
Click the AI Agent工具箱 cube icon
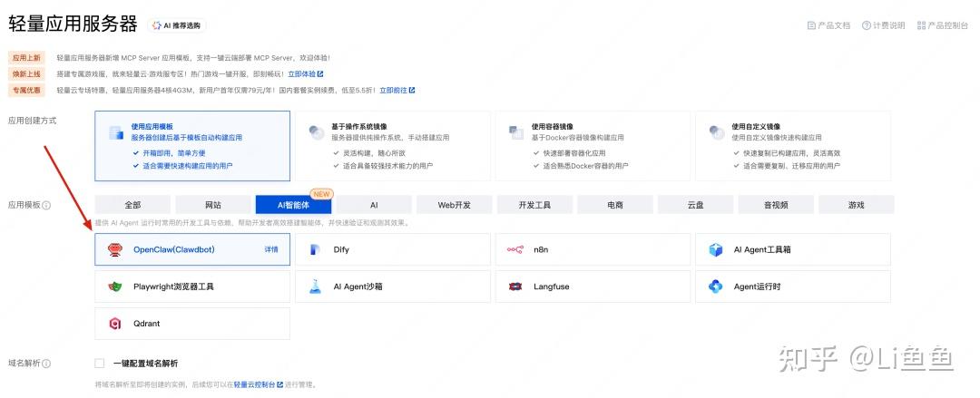[716, 249]
